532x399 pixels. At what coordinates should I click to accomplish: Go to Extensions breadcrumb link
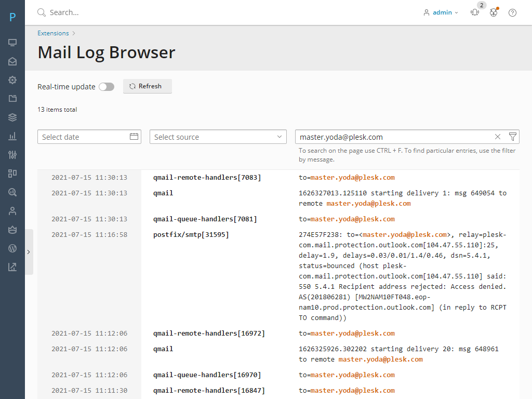pos(54,33)
